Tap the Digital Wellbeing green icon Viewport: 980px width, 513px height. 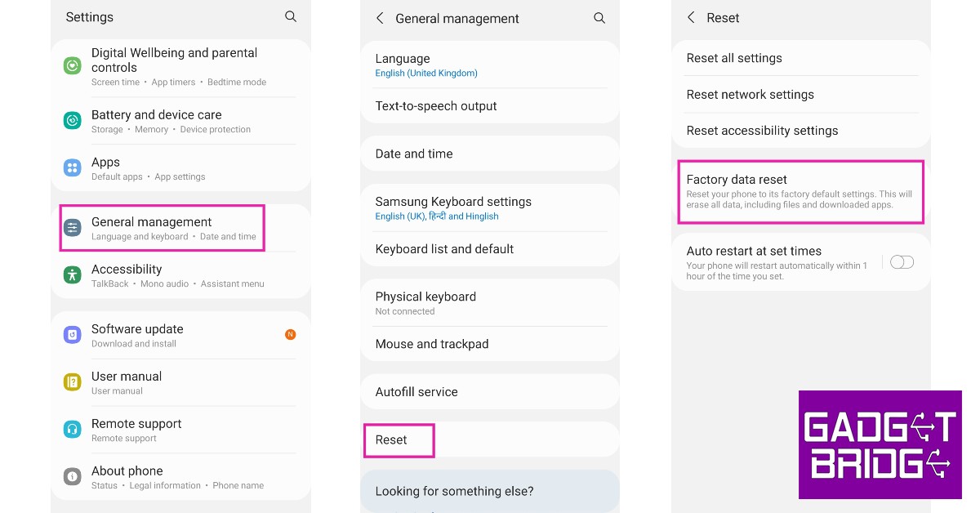73,65
